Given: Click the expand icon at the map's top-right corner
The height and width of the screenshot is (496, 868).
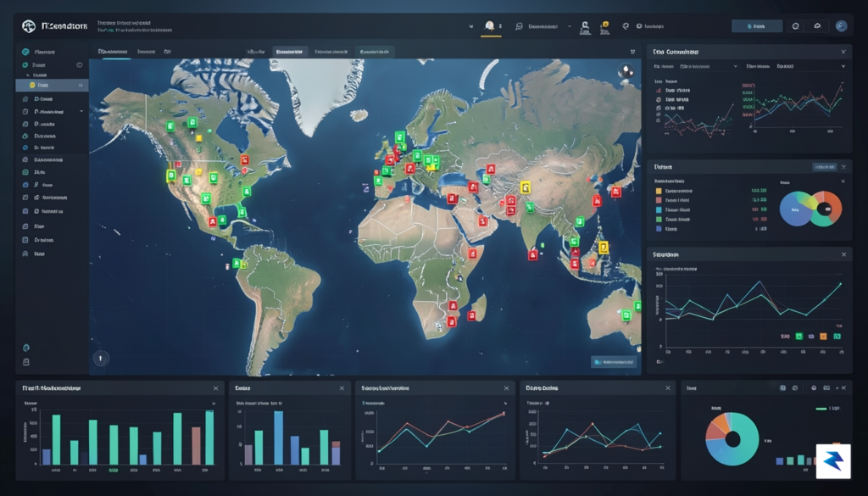Looking at the screenshot, I should [x=632, y=52].
